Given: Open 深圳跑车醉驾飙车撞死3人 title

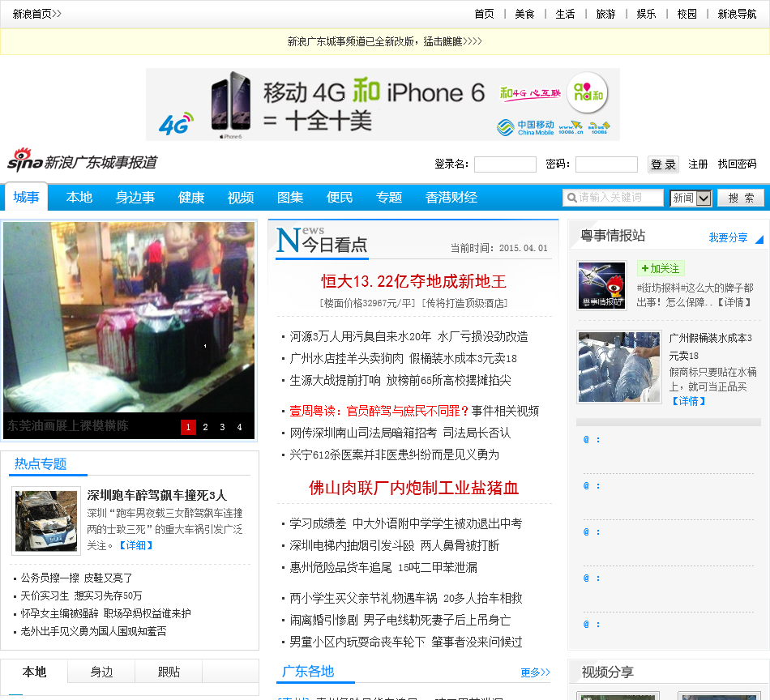Looking at the screenshot, I should tap(156, 495).
